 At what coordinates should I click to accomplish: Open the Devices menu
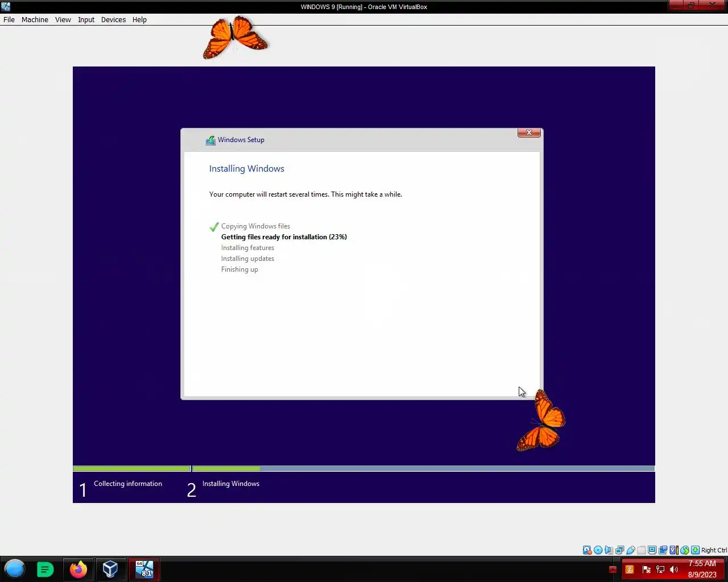(114, 19)
